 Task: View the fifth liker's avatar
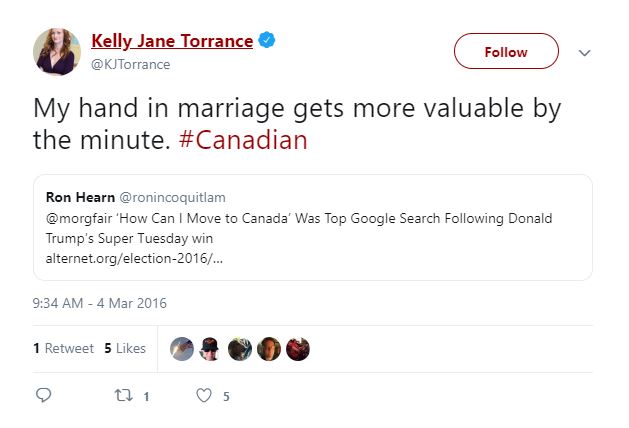297,348
